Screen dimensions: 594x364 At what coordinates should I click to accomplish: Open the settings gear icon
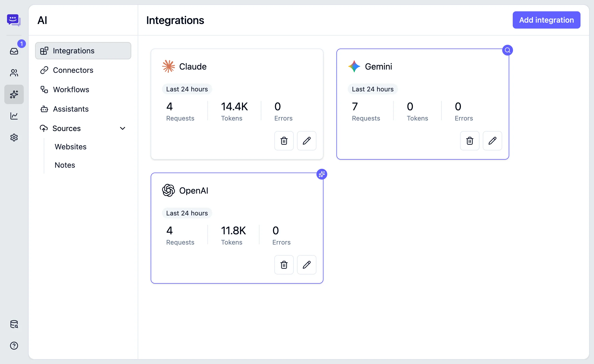click(14, 138)
